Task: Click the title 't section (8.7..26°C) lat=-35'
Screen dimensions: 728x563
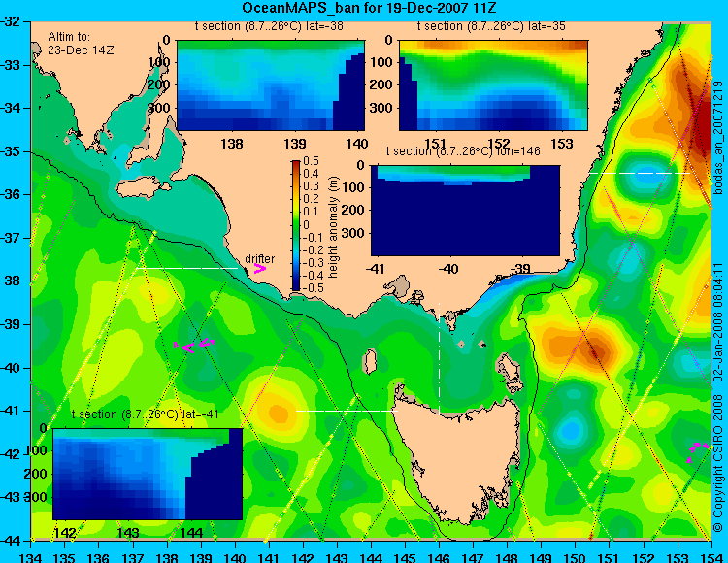Action: coord(491,26)
